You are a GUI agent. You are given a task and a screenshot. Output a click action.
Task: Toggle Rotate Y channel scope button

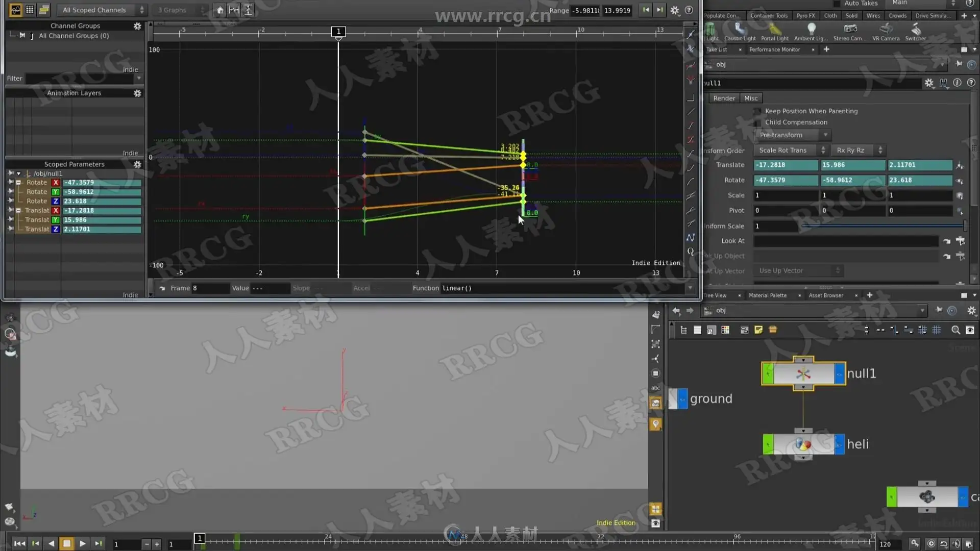[x=56, y=192]
